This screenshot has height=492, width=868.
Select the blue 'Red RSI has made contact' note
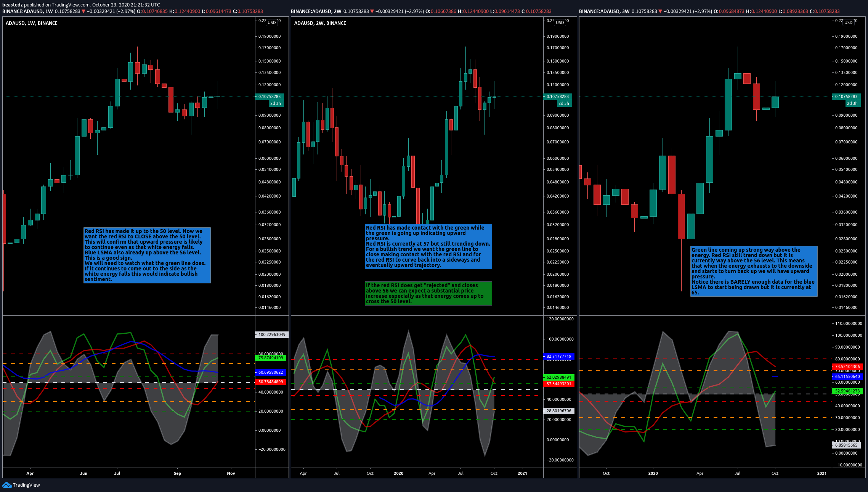click(428, 246)
